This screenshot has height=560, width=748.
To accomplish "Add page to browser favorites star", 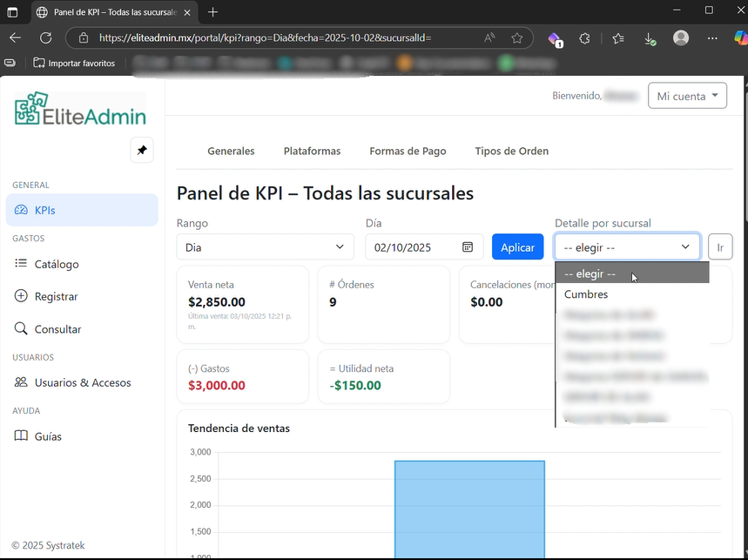I will tap(517, 38).
